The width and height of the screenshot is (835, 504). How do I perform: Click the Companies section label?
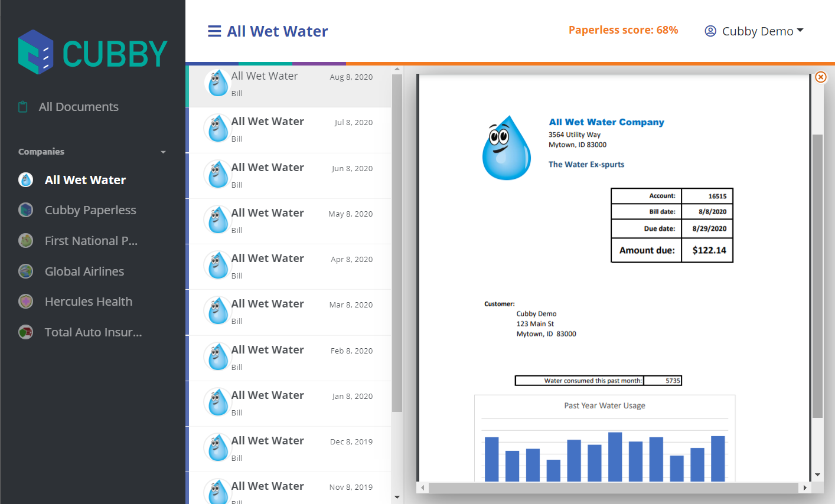coord(41,152)
